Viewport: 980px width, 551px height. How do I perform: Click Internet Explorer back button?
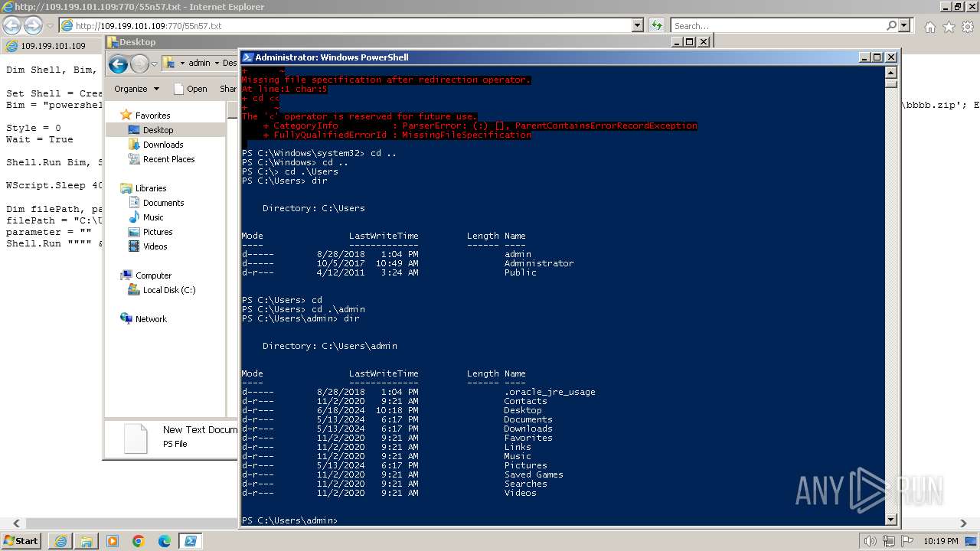pyautogui.click(x=11, y=25)
